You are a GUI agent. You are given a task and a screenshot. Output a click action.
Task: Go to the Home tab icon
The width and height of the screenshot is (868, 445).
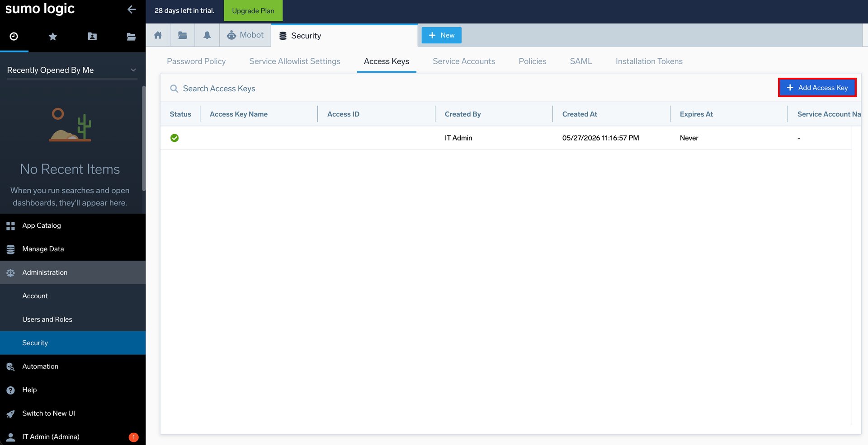tap(158, 35)
